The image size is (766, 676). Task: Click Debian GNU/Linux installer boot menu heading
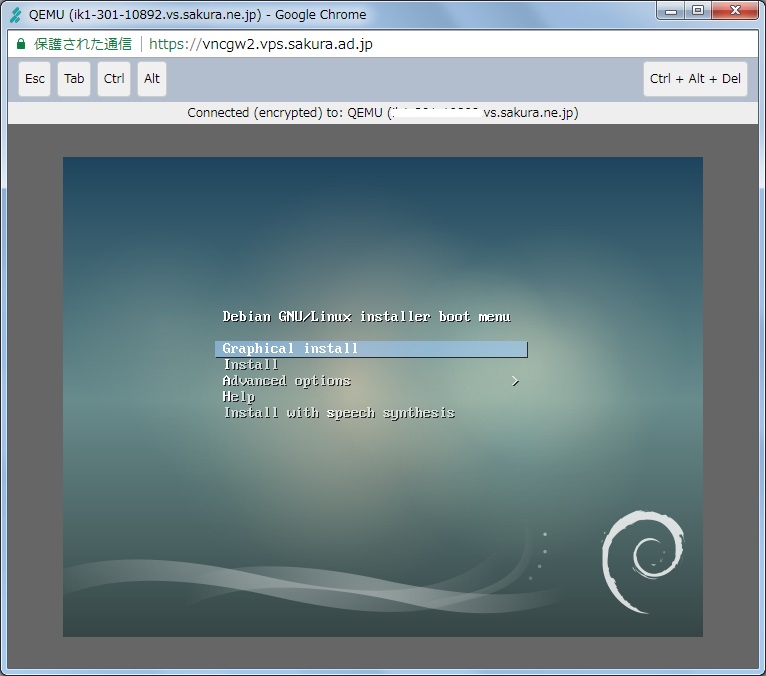[366, 317]
